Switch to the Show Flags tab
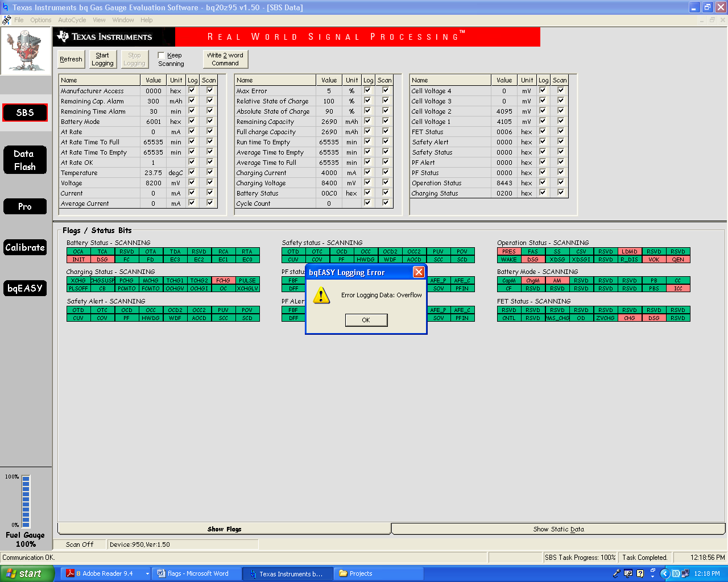This screenshot has width=728, height=582. click(224, 529)
